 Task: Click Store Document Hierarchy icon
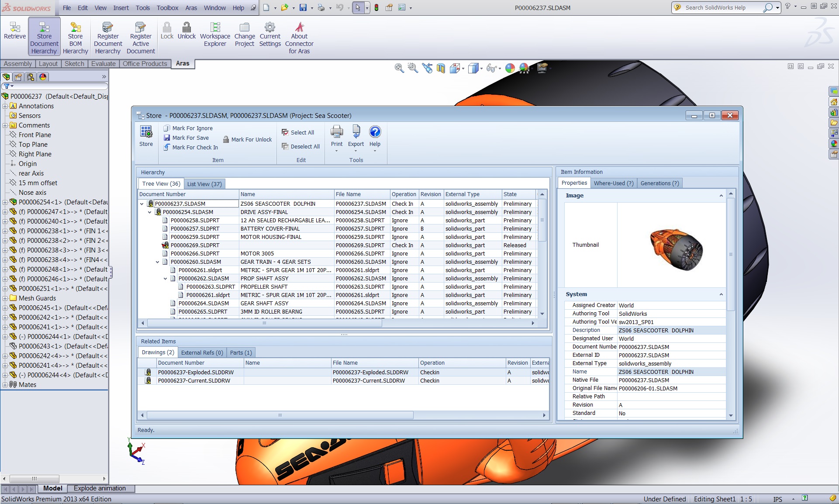pos(44,36)
